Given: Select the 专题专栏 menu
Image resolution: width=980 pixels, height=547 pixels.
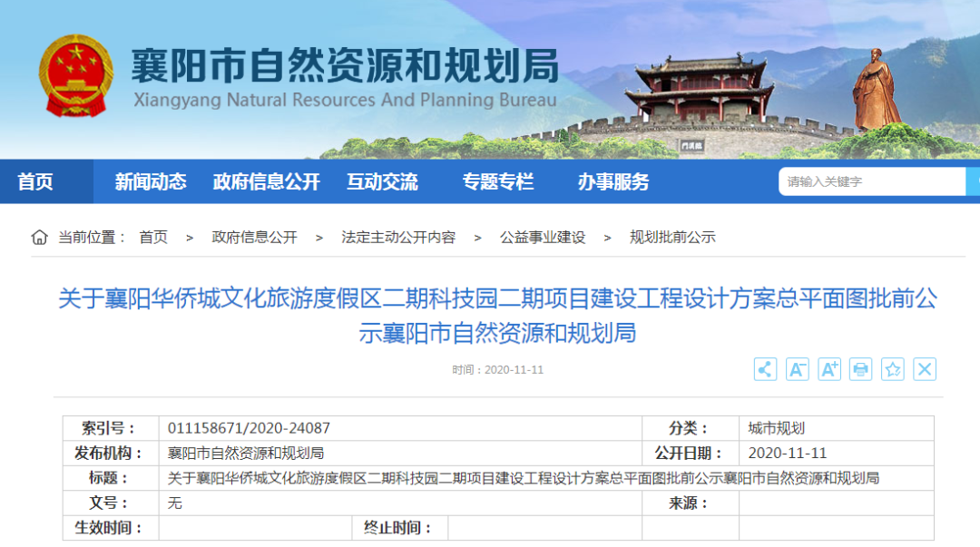Looking at the screenshot, I should point(498,182).
